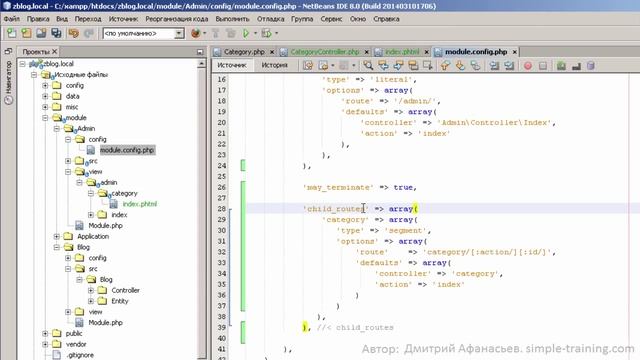Select Module.php under Admin folder
This screenshot has width=640, height=360.
click(x=105, y=226)
